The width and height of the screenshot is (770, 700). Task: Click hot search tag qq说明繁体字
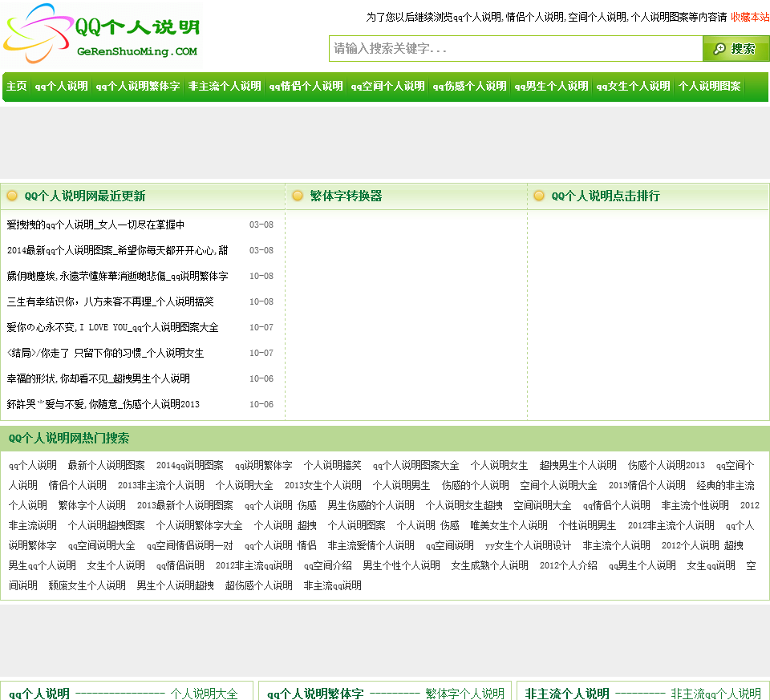(x=264, y=465)
